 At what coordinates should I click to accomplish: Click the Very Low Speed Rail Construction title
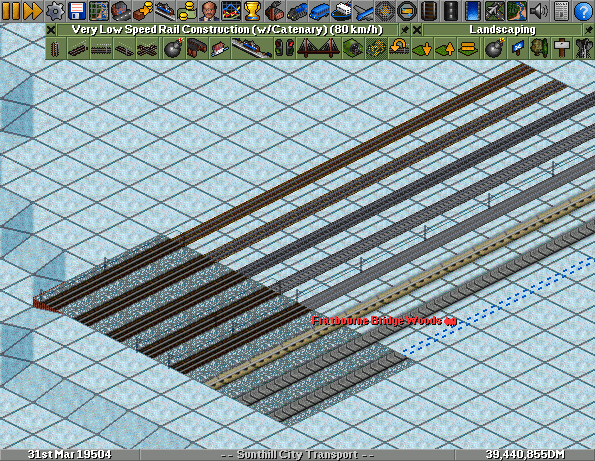click(x=227, y=30)
